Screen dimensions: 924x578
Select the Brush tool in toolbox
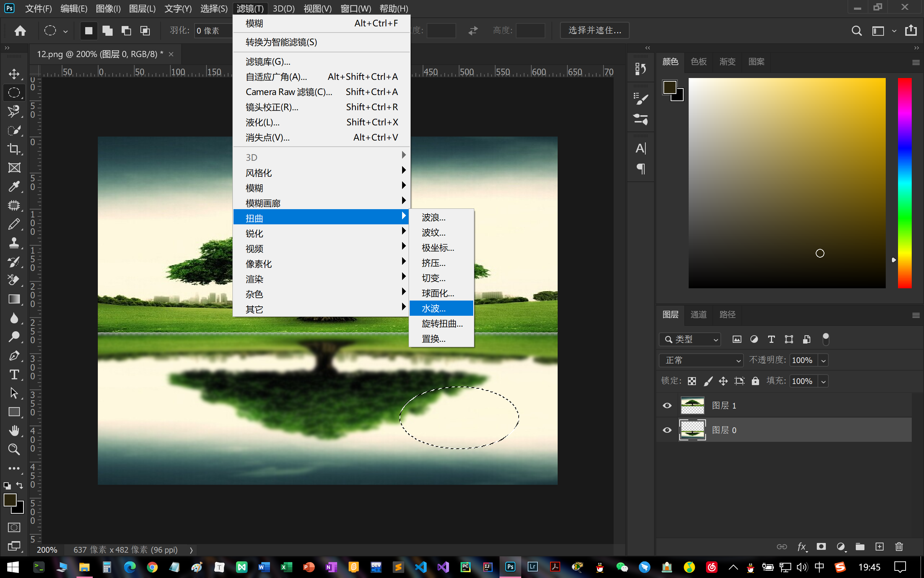pos(14,224)
